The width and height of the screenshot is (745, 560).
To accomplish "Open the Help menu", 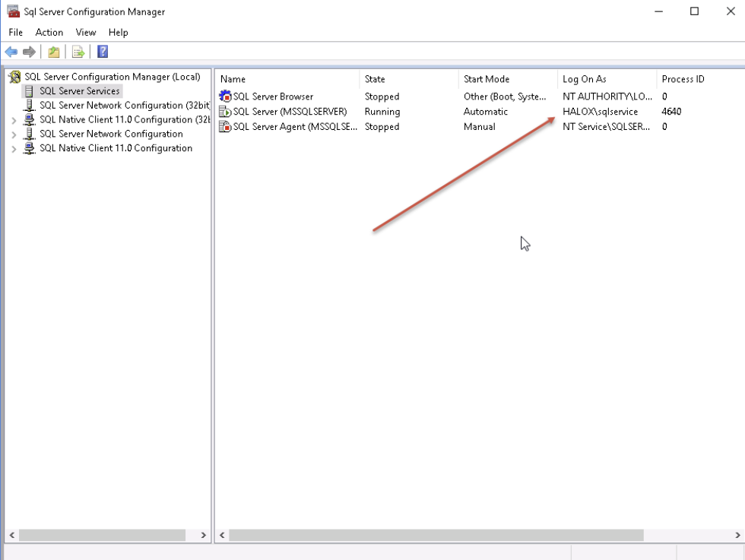I will tap(119, 33).
